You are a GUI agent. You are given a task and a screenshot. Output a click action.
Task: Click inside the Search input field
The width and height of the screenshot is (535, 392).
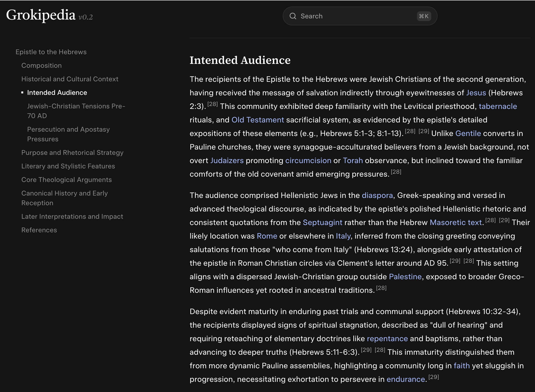(x=351, y=16)
